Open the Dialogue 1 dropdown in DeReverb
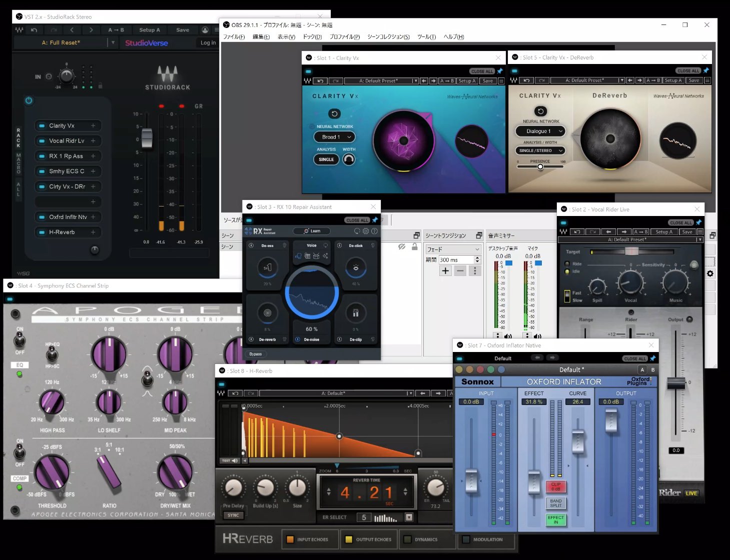 540,131
